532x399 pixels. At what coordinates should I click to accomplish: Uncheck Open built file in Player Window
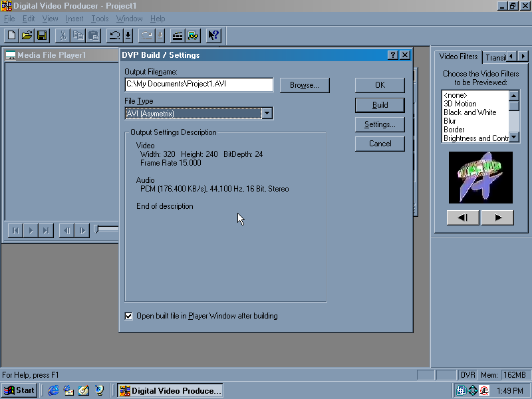coord(128,317)
